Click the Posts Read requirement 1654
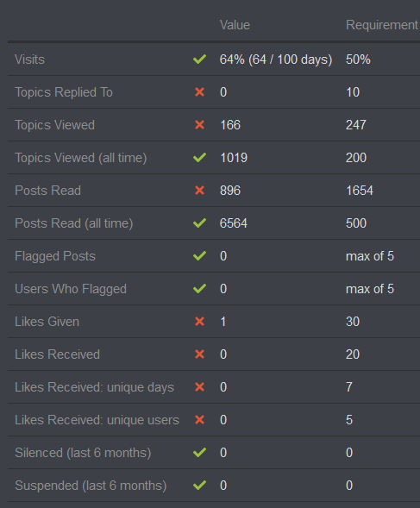Screen dimensions: 420x508 point(360,191)
